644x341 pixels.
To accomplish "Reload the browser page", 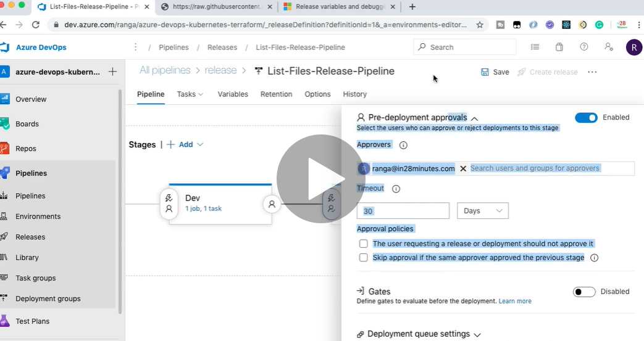I will (36, 25).
